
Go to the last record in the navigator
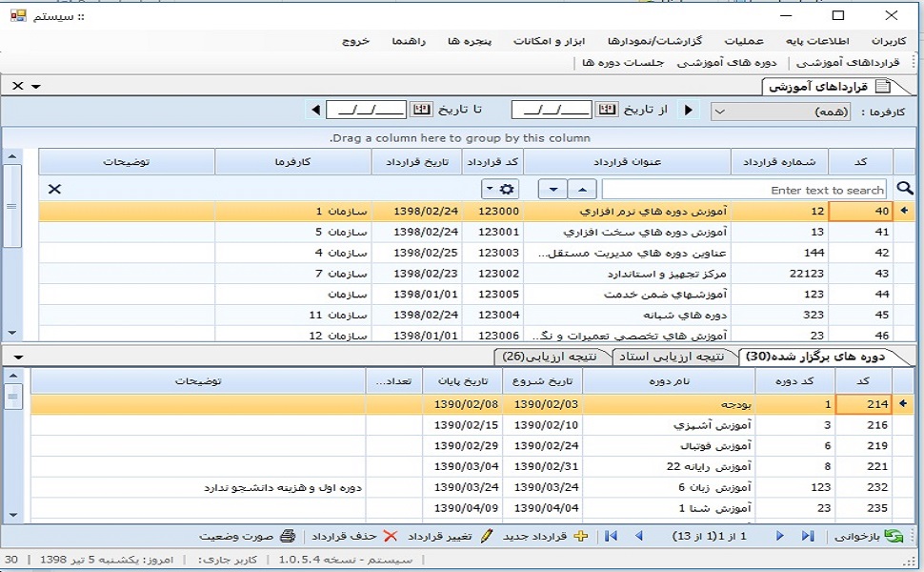point(808,536)
